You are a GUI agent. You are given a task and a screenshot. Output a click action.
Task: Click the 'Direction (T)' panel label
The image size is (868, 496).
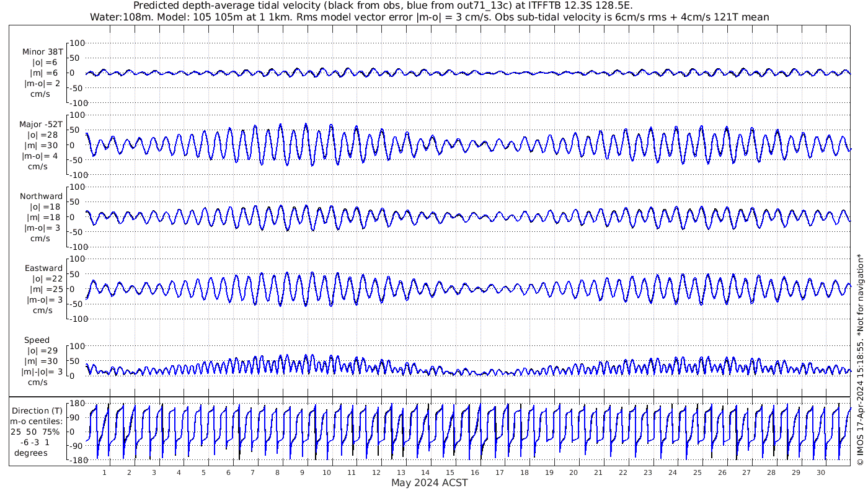click(x=38, y=410)
